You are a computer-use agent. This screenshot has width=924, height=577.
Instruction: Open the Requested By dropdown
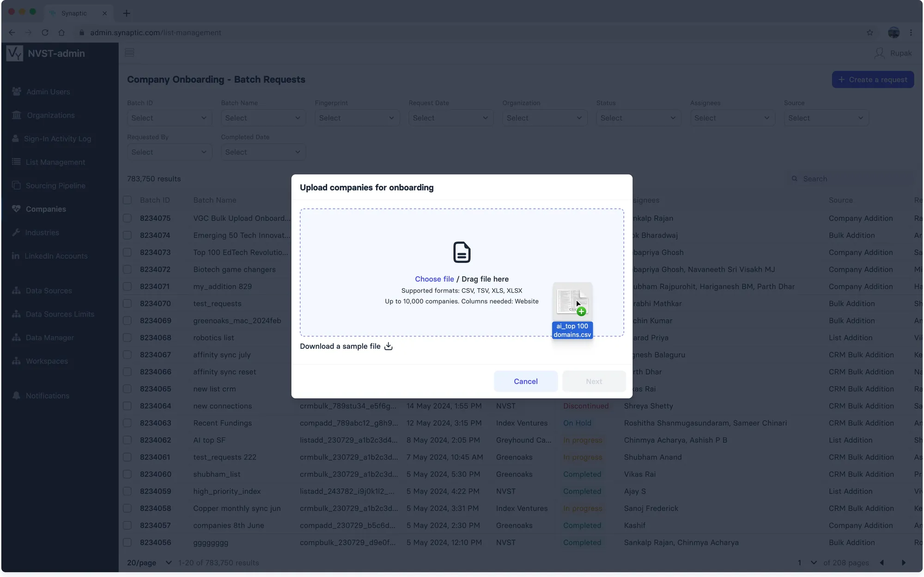tap(169, 152)
